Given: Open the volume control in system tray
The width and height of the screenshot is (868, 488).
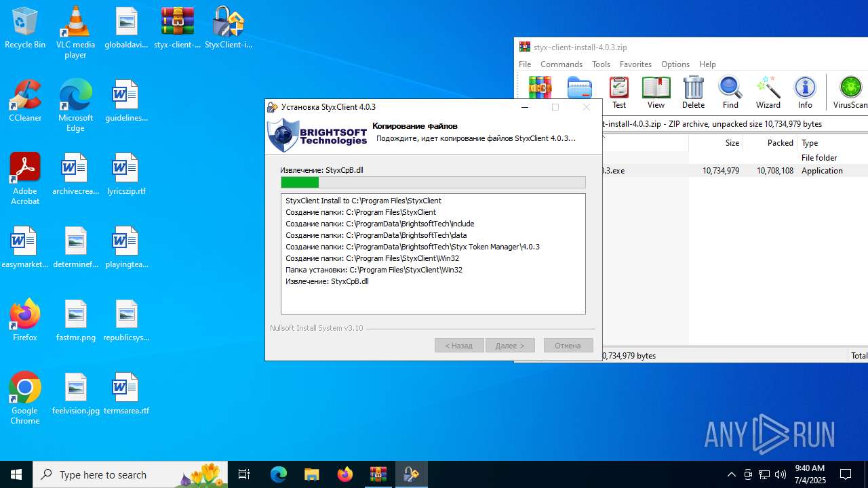Looking at the screenshot, I should tap(781, 474).
